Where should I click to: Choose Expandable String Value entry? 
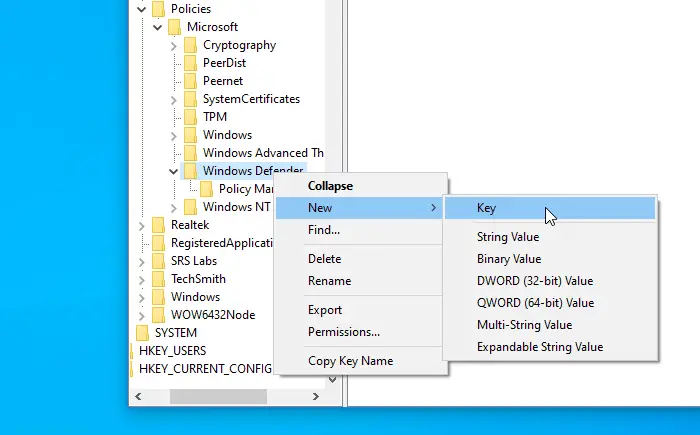(x=540, y=347)
